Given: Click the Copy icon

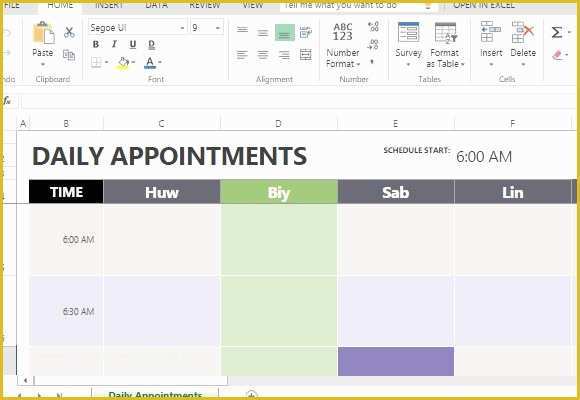Looking at the screenshot, I should coord(69,55).
